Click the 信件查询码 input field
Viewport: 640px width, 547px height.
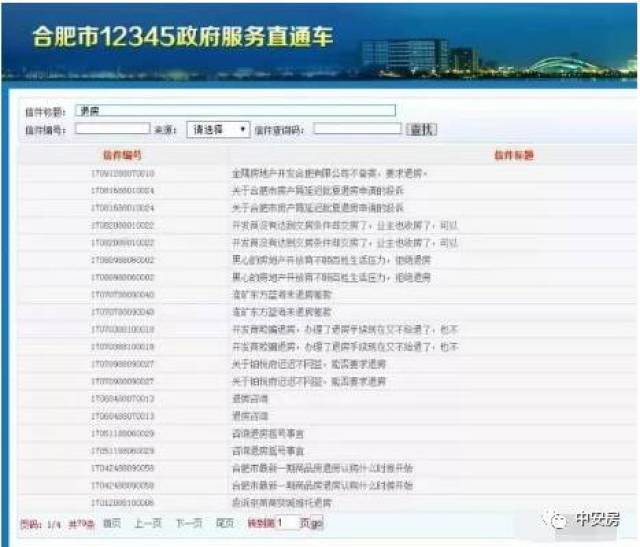[x=358, y=129]
